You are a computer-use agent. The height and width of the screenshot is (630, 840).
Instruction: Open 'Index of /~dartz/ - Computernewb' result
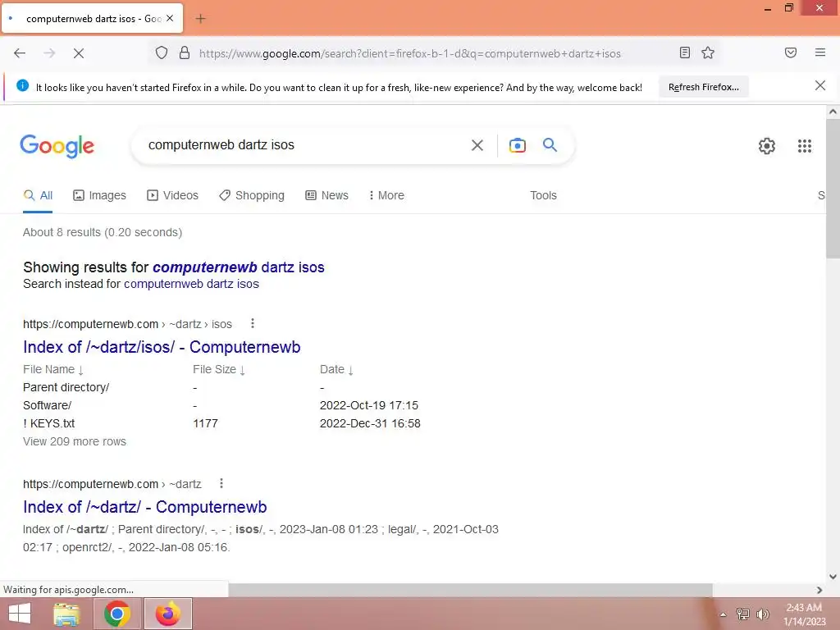144,507
